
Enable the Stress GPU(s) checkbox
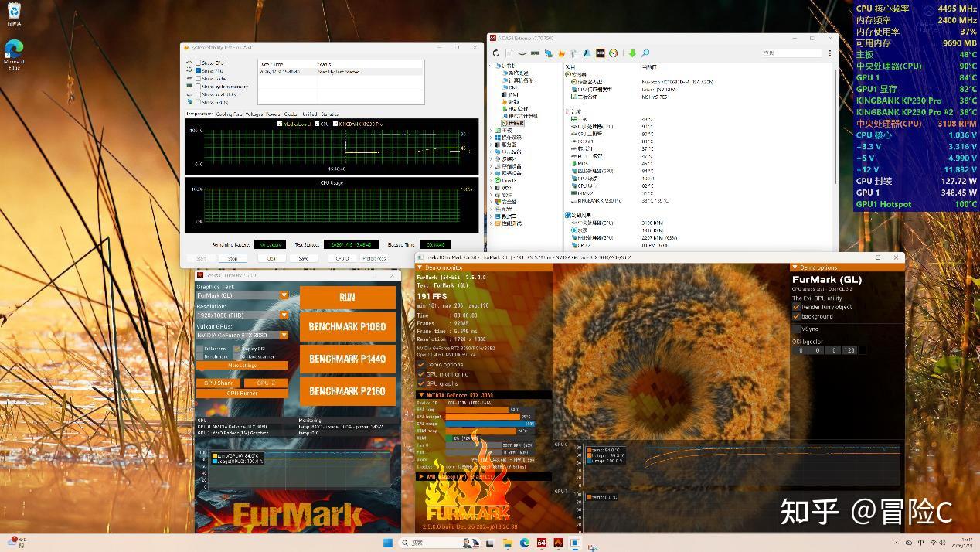click(x=199, y=101)
